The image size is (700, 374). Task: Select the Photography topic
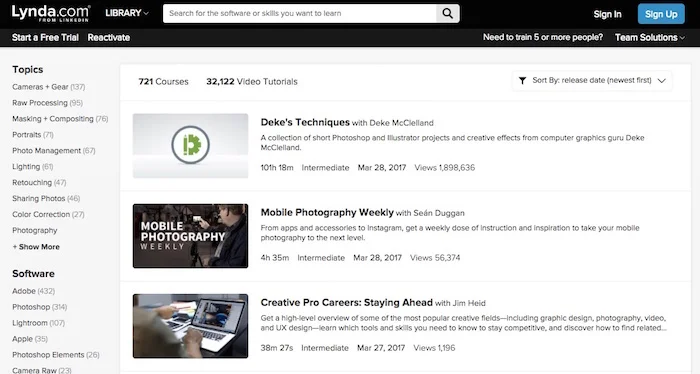click(35, 230)
